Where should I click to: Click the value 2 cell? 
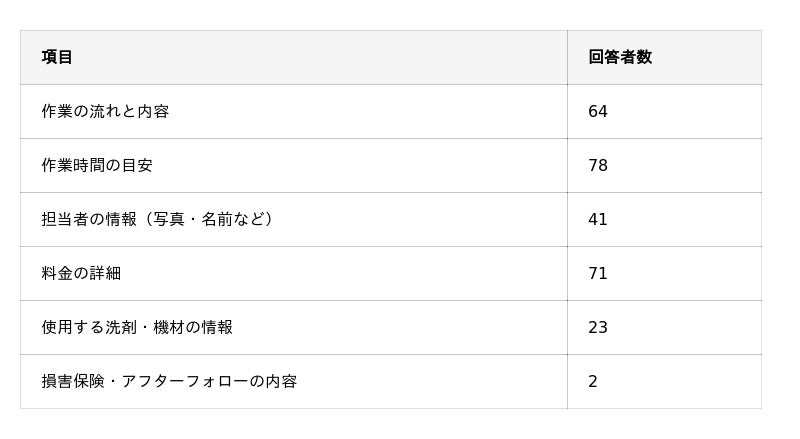tap(593, 381)
